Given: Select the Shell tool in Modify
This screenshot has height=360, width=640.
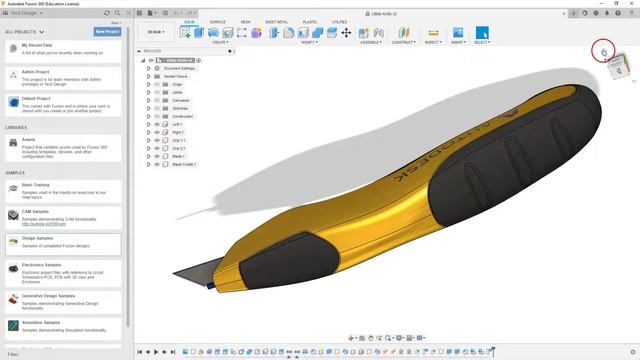Looking at the screenshot, I should pos(303,33).
